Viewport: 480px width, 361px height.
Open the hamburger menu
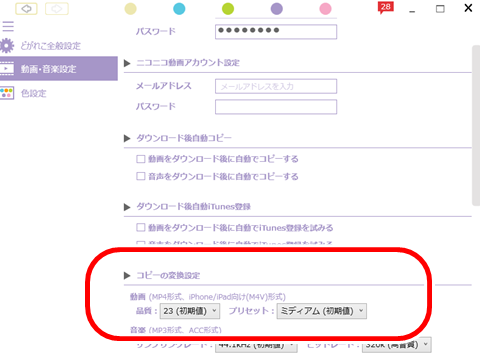click(x=8, y=26)
